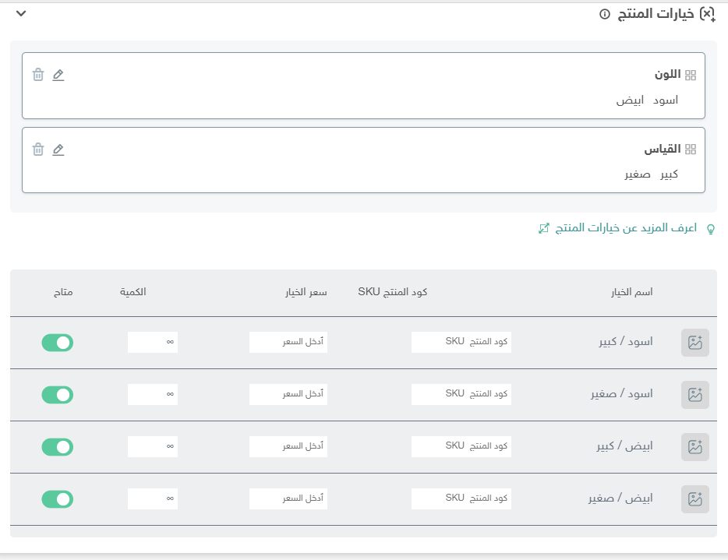Edit the اللون option with the pencil

click(58, 75)
